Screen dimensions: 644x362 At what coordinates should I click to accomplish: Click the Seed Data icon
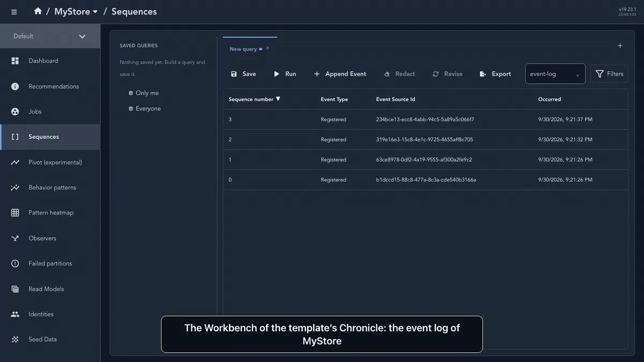pos(15,339)
